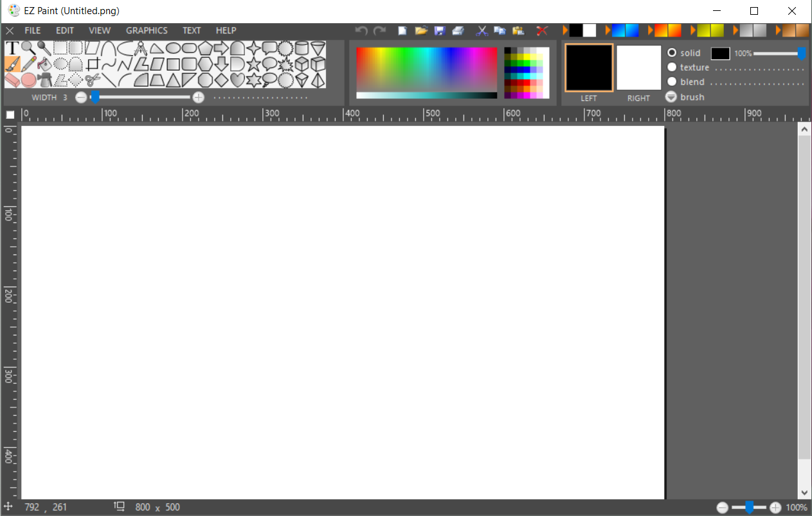This screenshot has height=516, width=812.
Task: Open the GRAPHICS menu
Action: [x=147, y=30]
